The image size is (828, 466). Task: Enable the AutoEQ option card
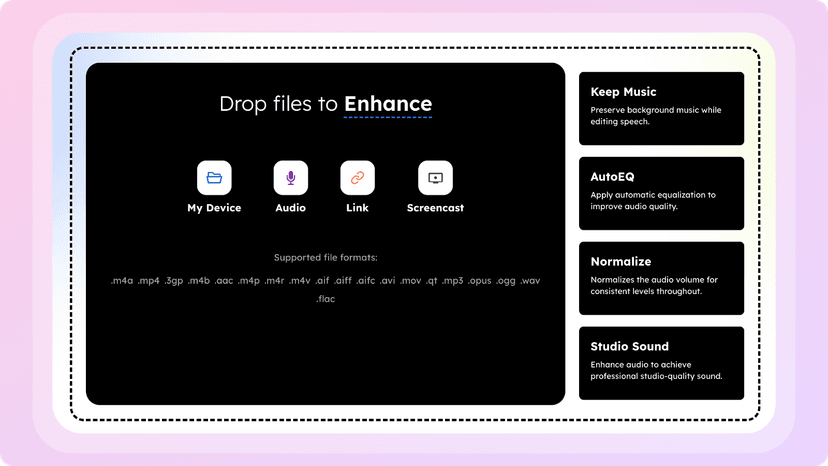pos(661,193)
